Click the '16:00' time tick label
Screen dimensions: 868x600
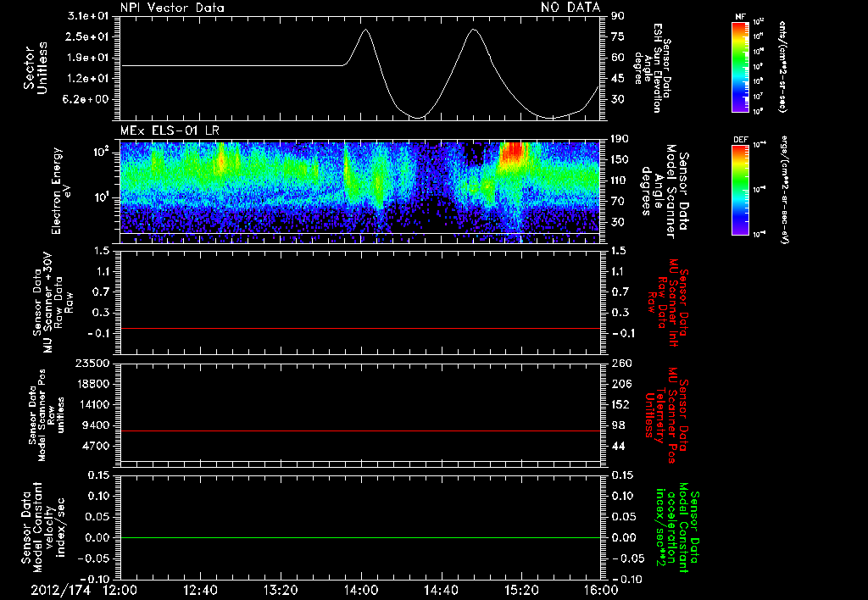pos(601,590)
